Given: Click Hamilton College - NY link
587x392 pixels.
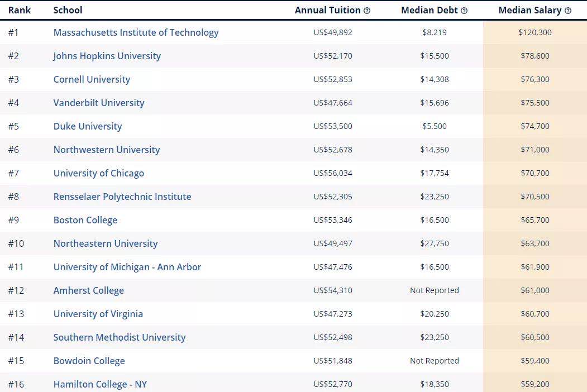Looking at the screenshot, I should coord(100,385).
